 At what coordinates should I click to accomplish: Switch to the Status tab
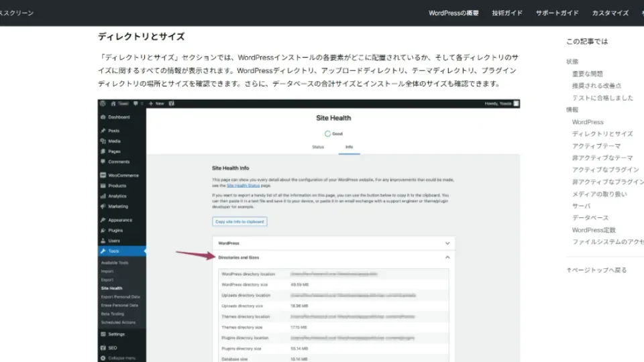click(x=318, y=147)
